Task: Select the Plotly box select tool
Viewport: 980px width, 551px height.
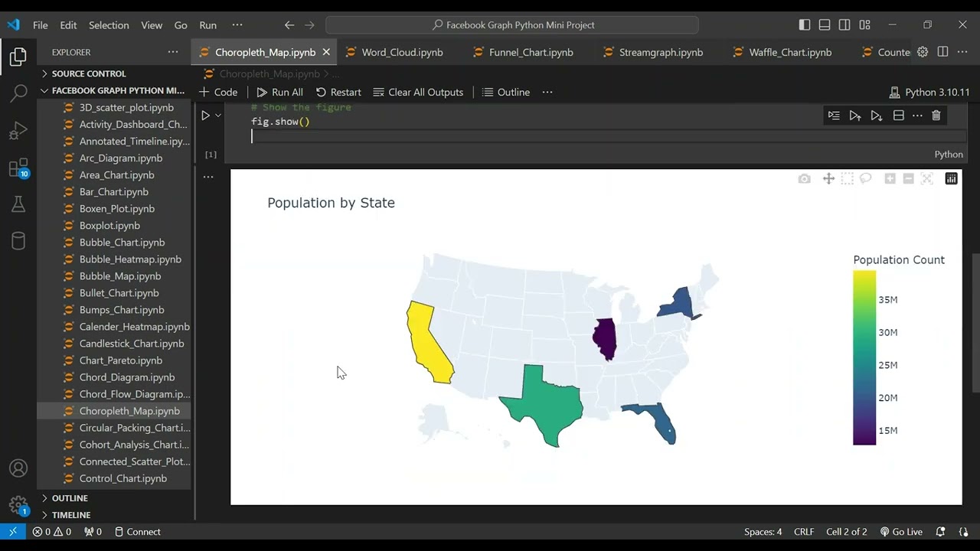Action: pyautogui.click(x=847, y=179)
